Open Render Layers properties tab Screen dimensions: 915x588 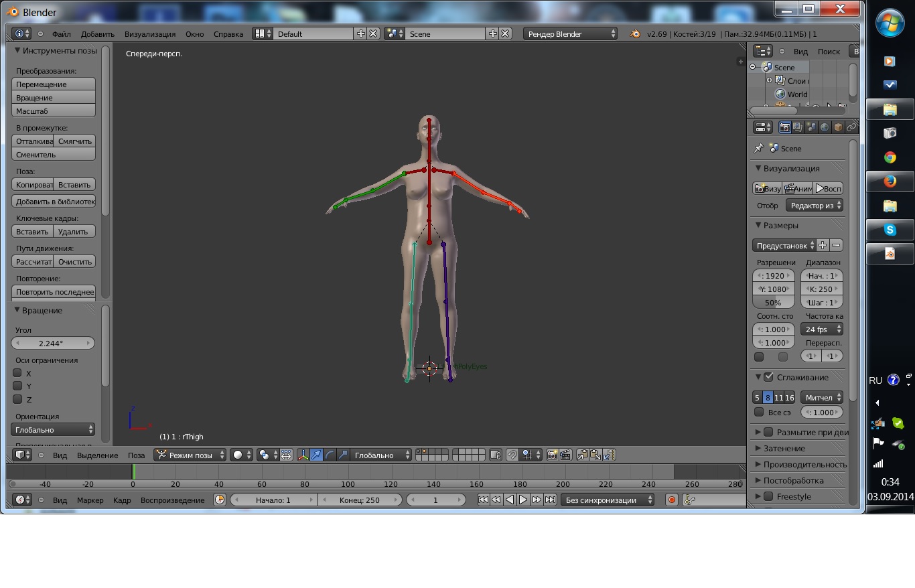(x=798, y=127)
